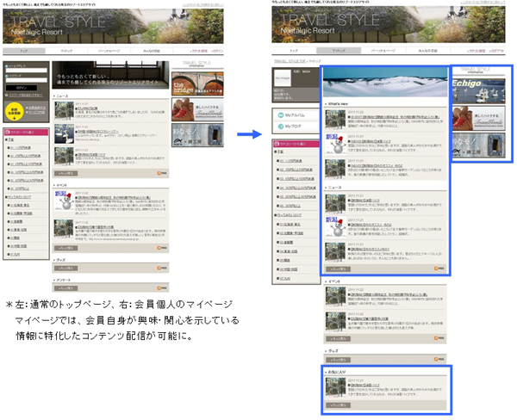The width and height of the screenshot is (517, 420).
Task: Click the お気に入り section heading on right page
Action: click(337, 372)
